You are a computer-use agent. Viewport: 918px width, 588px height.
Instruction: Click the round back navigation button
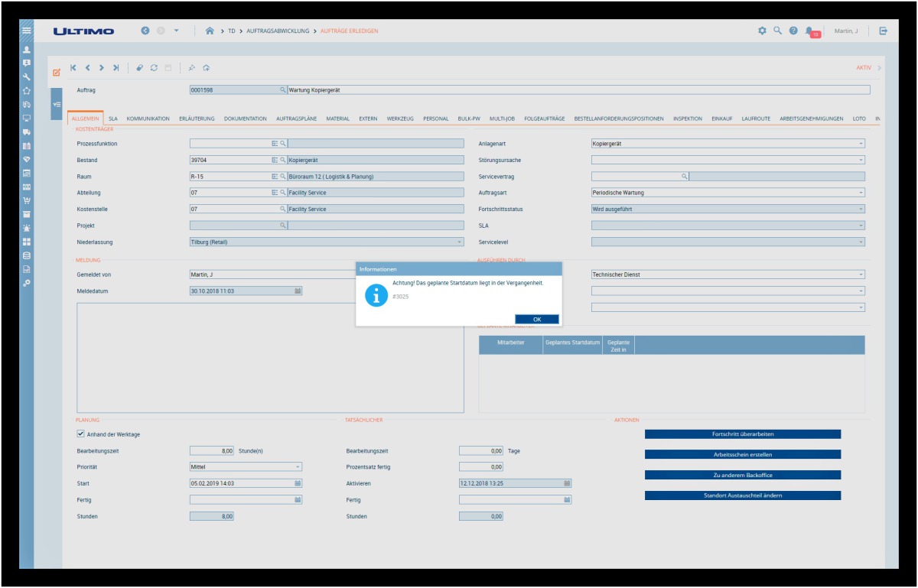coord(145,31)
